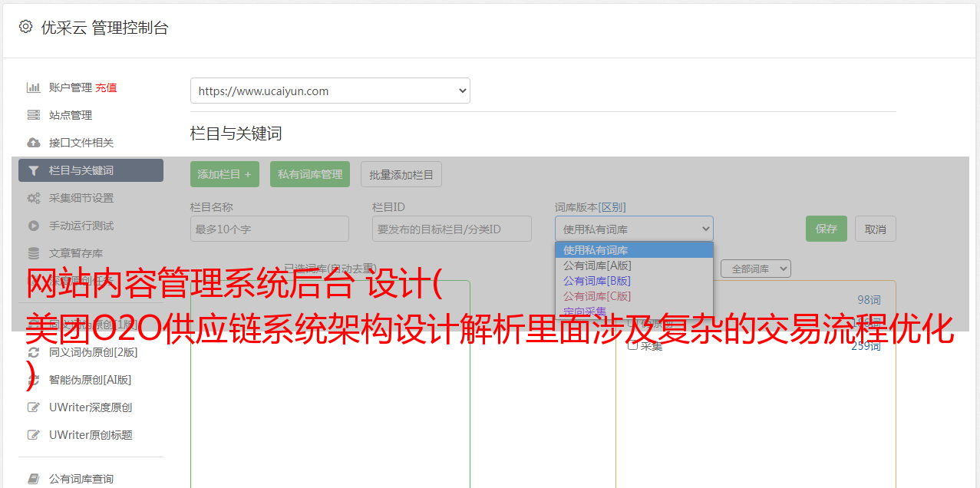
Task: Select the 栏目与关键词 sidebar item
Action: [91, 170]
